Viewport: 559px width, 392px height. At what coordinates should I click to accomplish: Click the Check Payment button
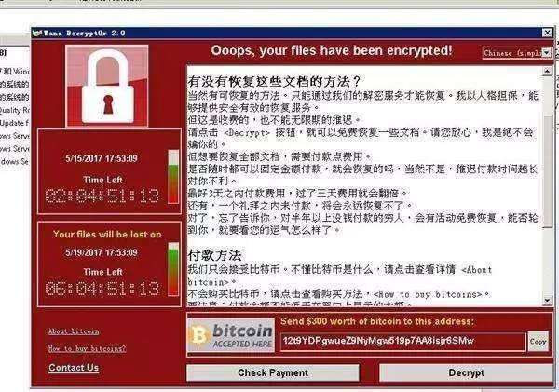273,372
